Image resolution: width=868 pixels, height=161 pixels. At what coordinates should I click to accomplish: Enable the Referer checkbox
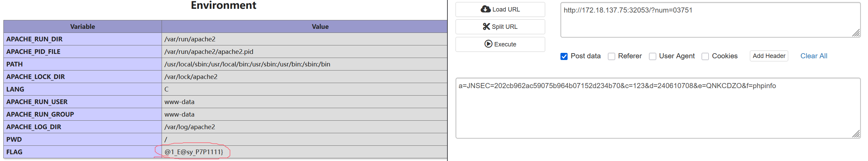611,56
